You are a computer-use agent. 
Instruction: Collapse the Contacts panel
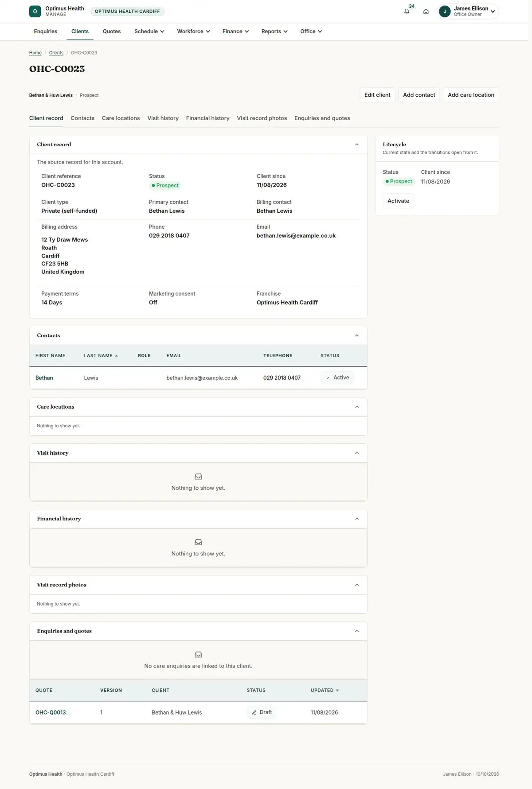click(357, 336)
